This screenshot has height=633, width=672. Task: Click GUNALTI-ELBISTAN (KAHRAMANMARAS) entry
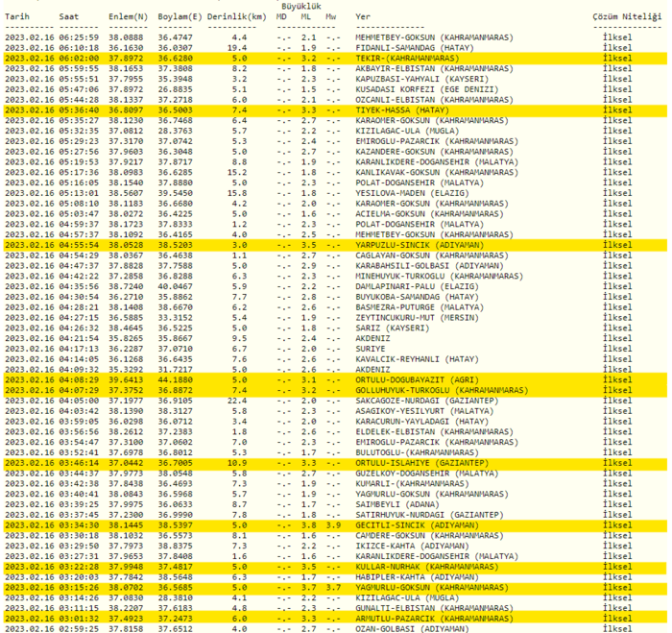pyautogui.click(x=434, y=608)
